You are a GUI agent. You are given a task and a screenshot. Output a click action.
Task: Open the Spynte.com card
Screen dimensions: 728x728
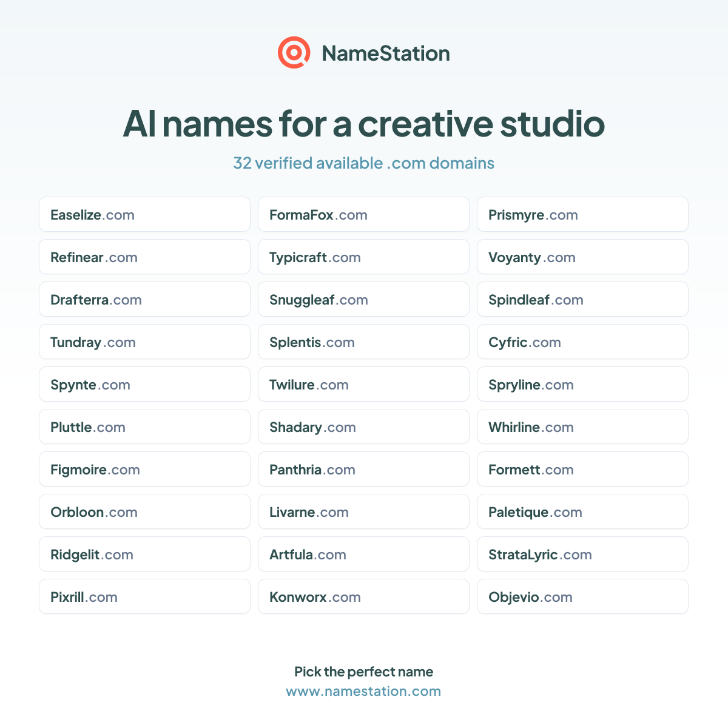tap(144, 384)
